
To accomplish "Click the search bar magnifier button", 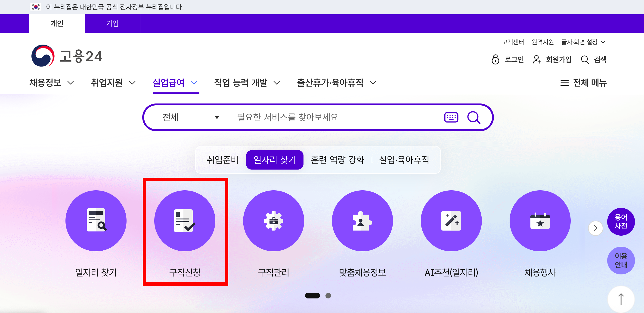I will click(x=474, y=117).
